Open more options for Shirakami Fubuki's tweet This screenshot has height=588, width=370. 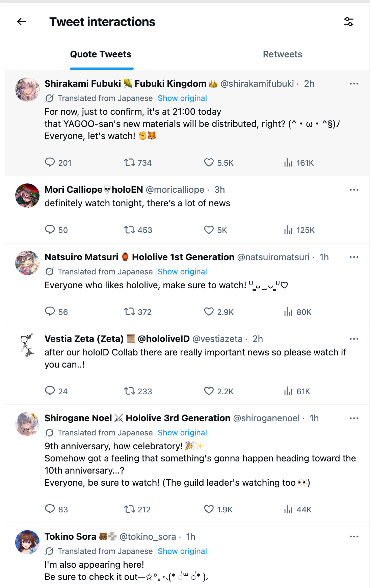pos(354,84)
